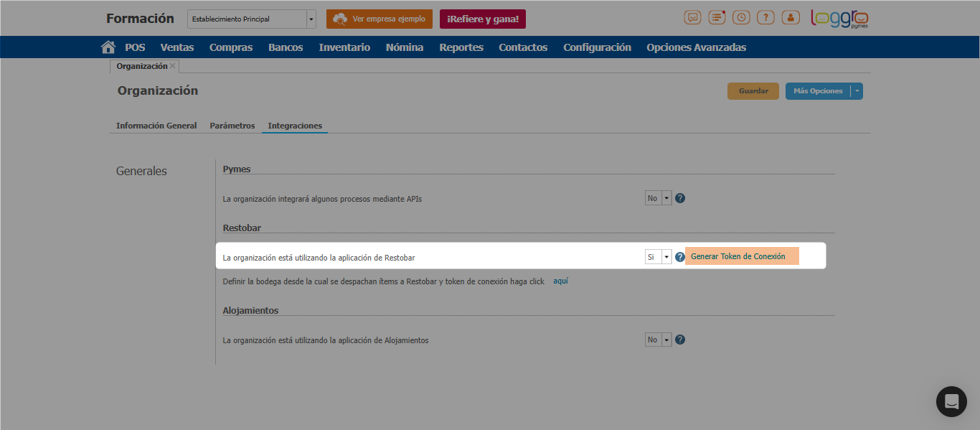
Task: Click the clock history icon
Action: coord(741,18)
